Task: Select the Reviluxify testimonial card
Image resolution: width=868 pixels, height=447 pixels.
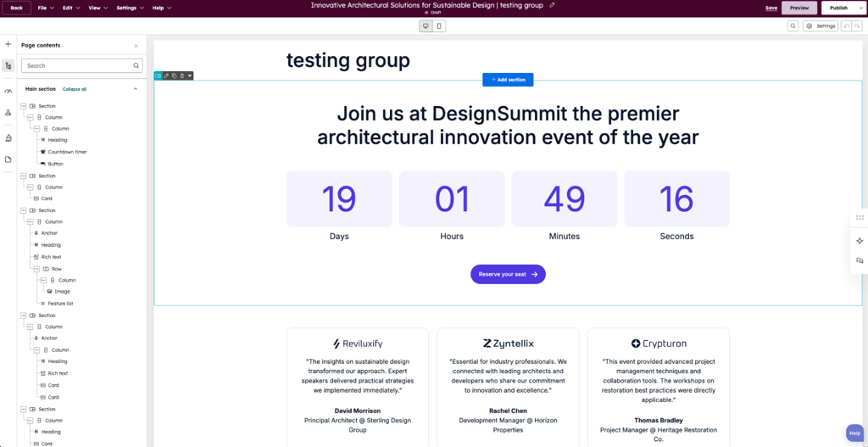Action: 358,387
